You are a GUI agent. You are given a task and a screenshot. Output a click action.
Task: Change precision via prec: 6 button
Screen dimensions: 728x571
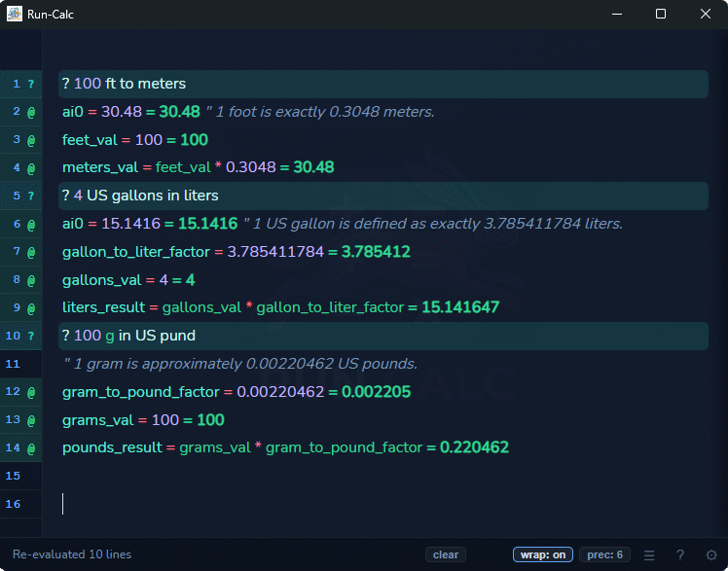pos(604,554)
